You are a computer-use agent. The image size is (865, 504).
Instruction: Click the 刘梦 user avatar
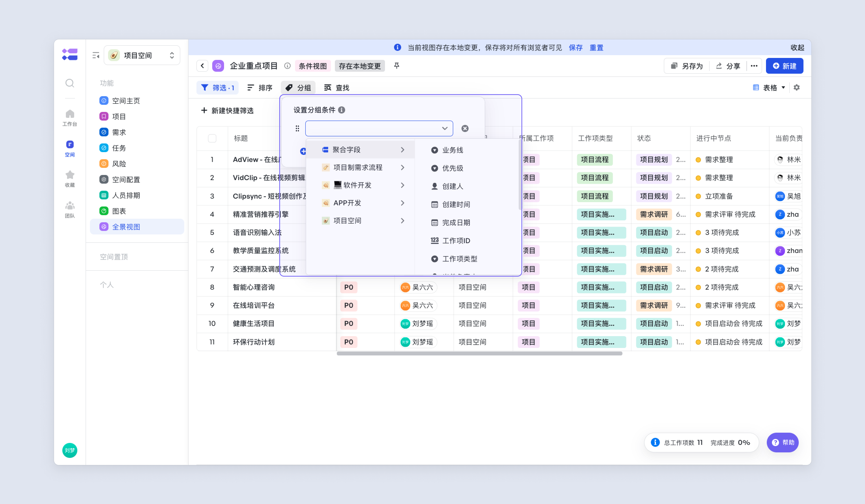[70, 450]
